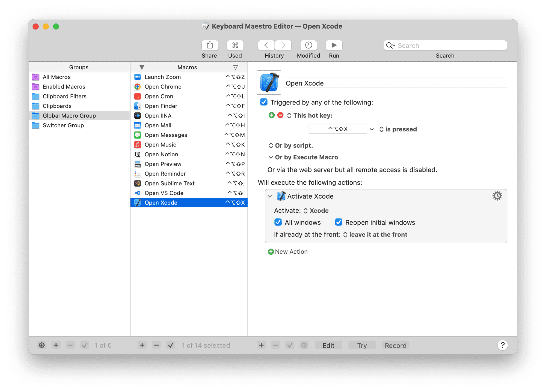Collapse the Activate Xcode action
This screenshot has height=392, width=546.
[x=270, y=196]
